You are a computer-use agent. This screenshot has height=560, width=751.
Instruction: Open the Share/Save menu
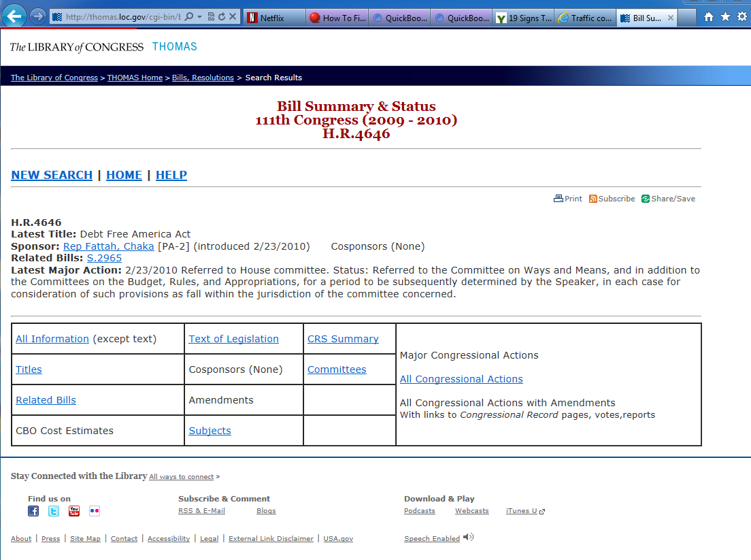pos(668,199)
